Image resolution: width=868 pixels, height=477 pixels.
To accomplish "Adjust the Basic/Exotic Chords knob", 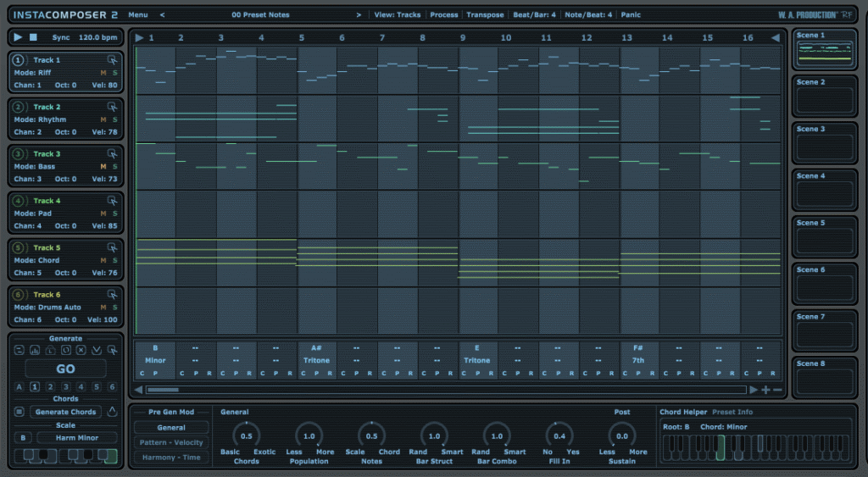I will coord(247,436).
